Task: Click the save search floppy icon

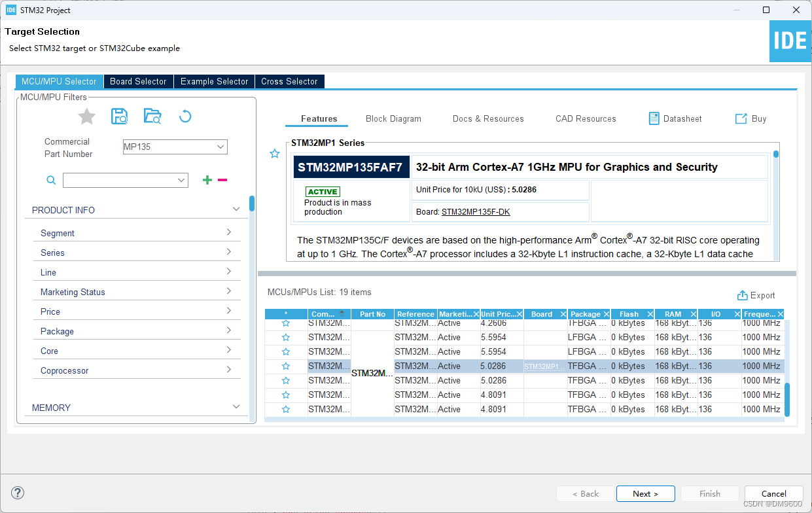Action: tap(120, 116)
